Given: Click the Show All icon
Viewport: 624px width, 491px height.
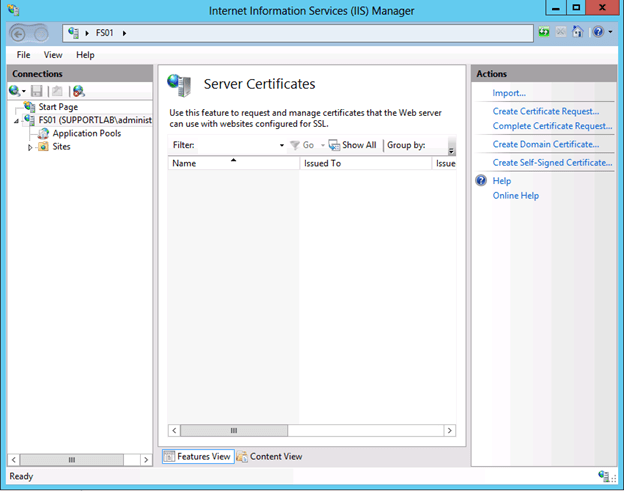Looking at the screenshot, I should tap(334, 145).
